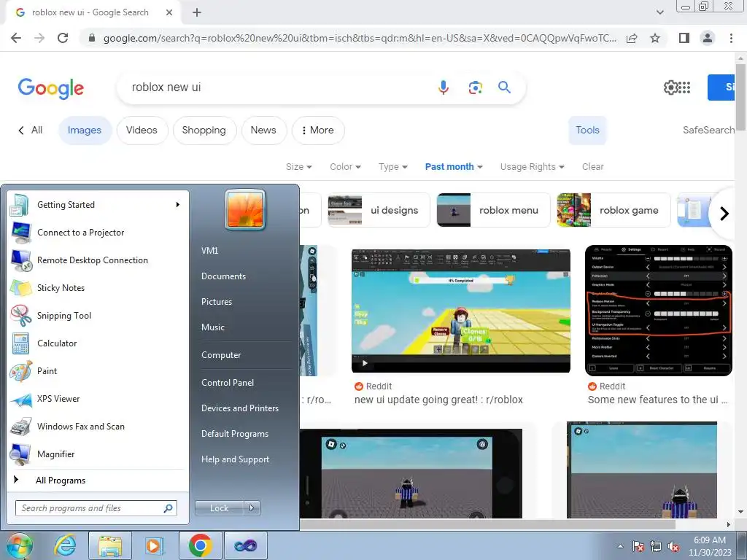Open shutdown options arrow beside Lock
Image resolution: width=747 pixels, height=560 pixels.
pyautogui.click(x=252, y=508)
